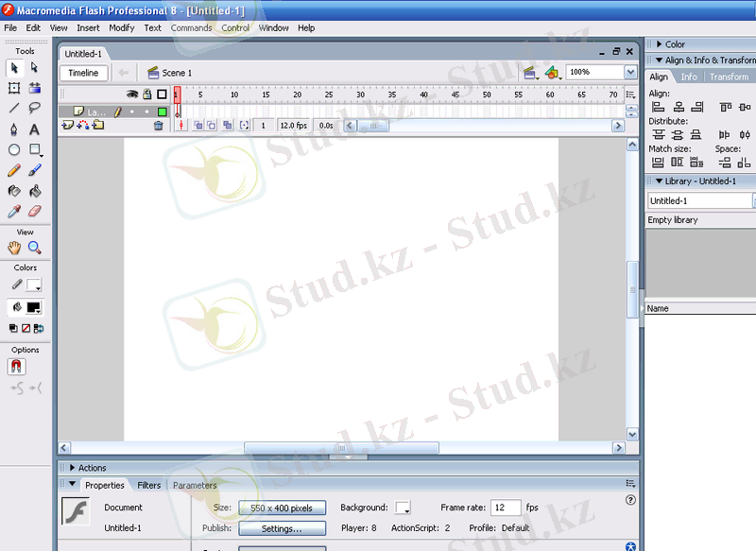Open the Control menu
Image resolution: width=756 pixels, height=551 pixels.
pyautogui.click(x=235, y=28)
